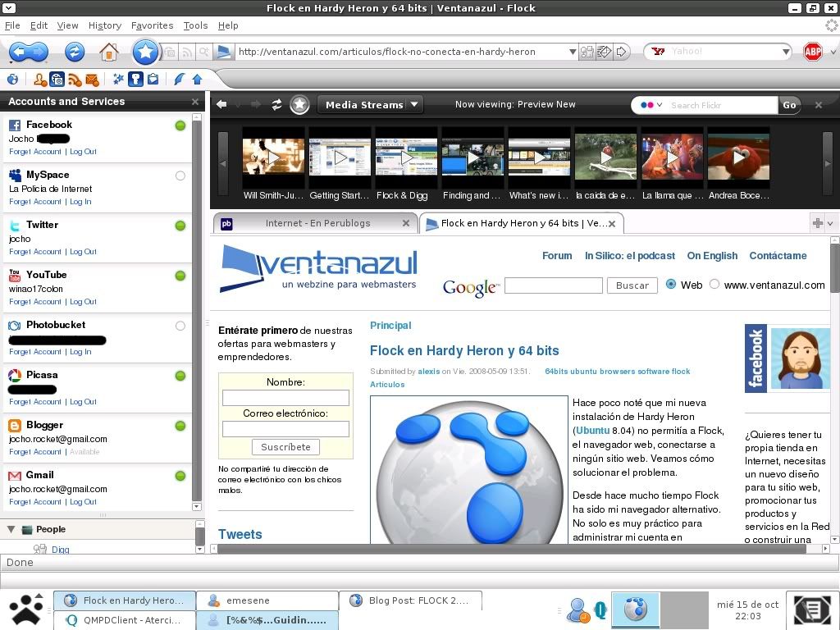This screenshot has width=840, height=630.
Task: Click YouTube green status indicator
Action: (x=180, y=276)
